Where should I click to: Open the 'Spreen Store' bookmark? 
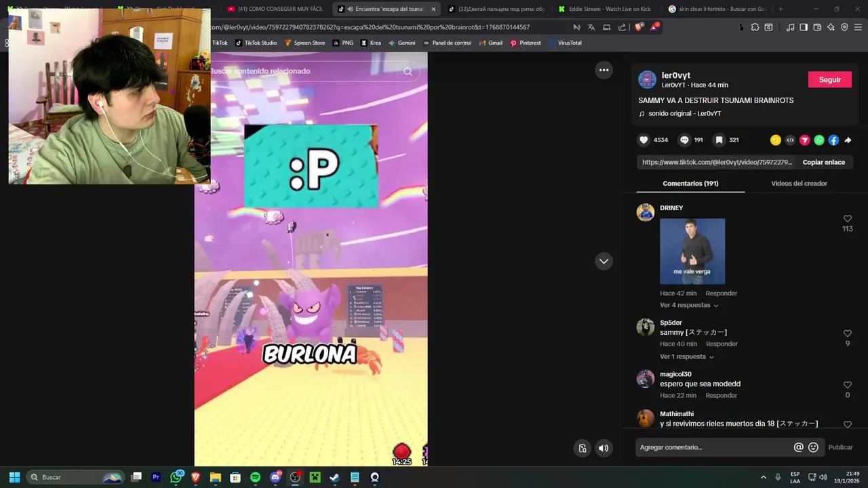[x=304, y=43]
